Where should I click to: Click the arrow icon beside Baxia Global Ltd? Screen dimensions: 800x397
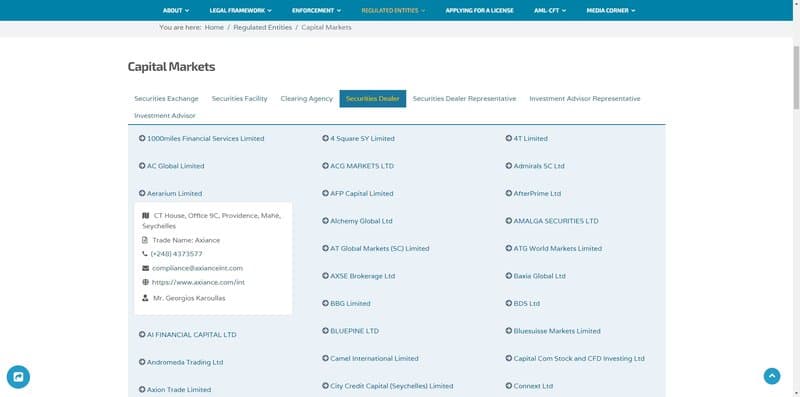[509, 276]
